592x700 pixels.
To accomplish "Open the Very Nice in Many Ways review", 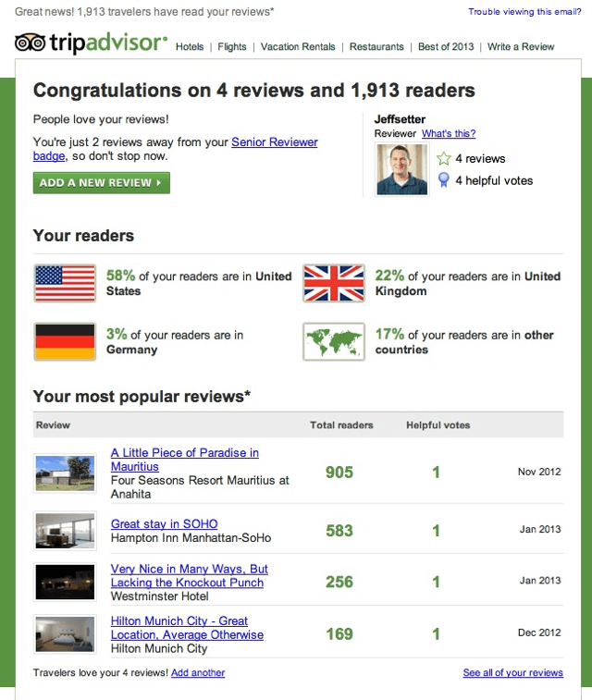I will [189, 575].
